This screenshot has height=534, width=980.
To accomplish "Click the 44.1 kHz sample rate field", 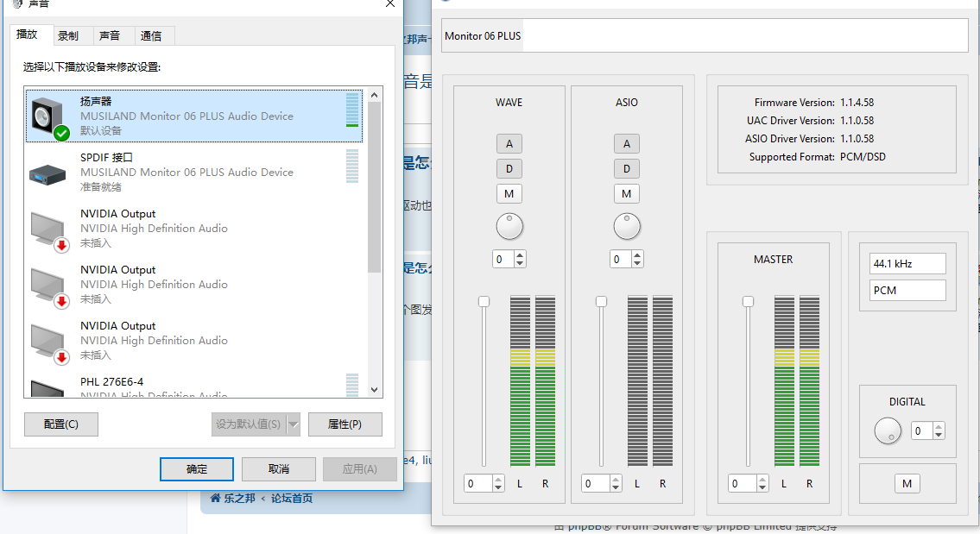I will pyautogui.click(x=907, y=263).
